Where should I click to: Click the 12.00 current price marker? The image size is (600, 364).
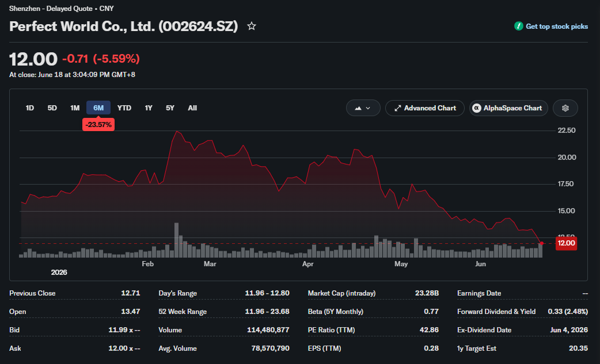coord(566,243)
